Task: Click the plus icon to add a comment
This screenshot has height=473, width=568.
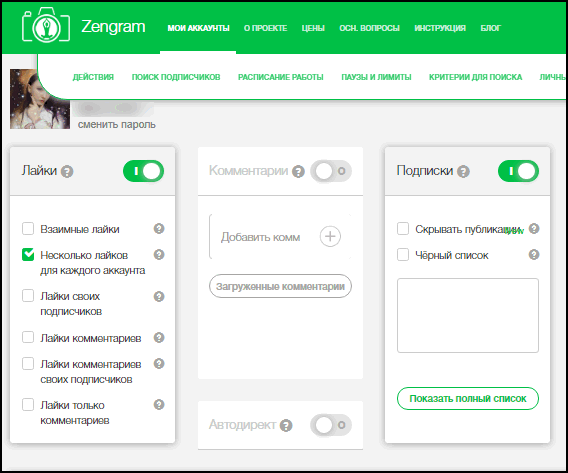Action: [x=330, y=236]
